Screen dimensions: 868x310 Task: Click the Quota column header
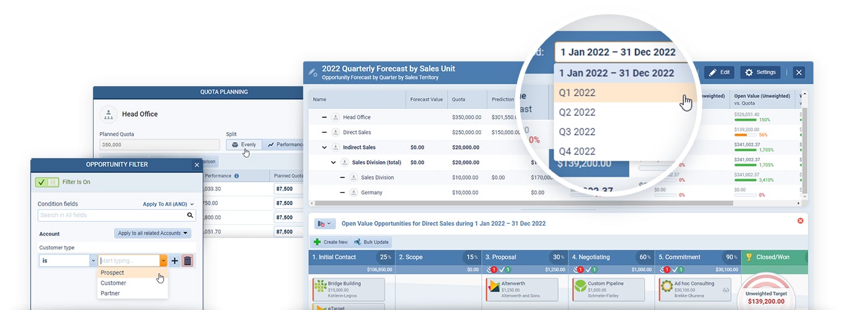468,99
